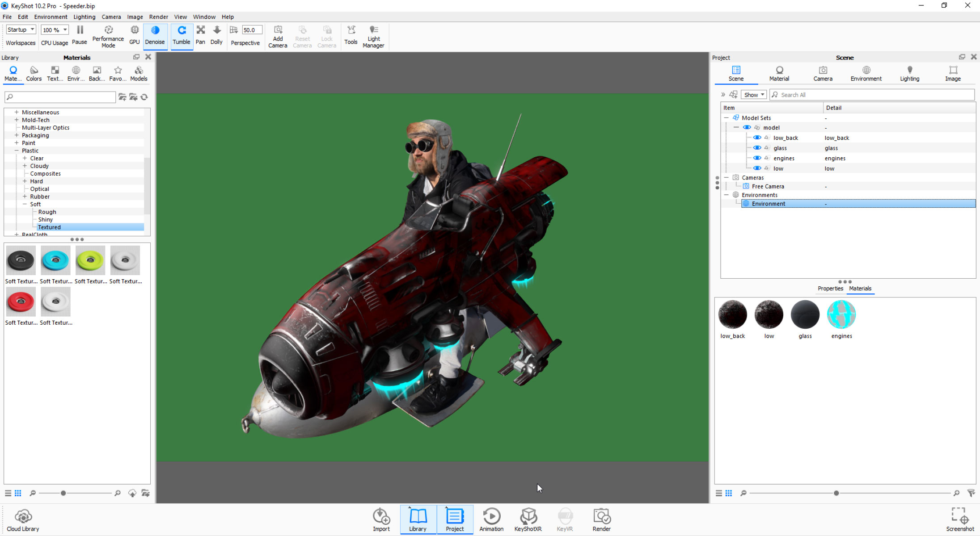
Task: Adjust the project materials thumbnail size slider
Action: (x=836, y=493)
